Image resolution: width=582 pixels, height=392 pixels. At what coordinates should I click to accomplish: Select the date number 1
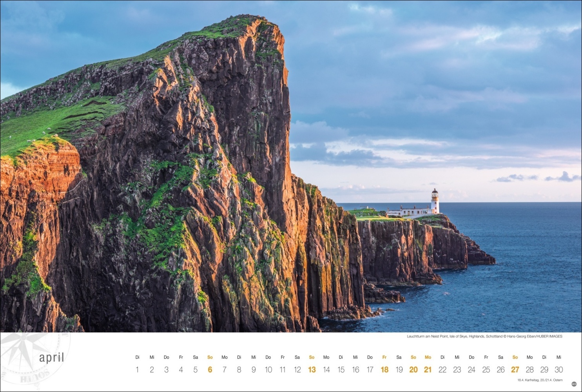(x=137, y=370)
